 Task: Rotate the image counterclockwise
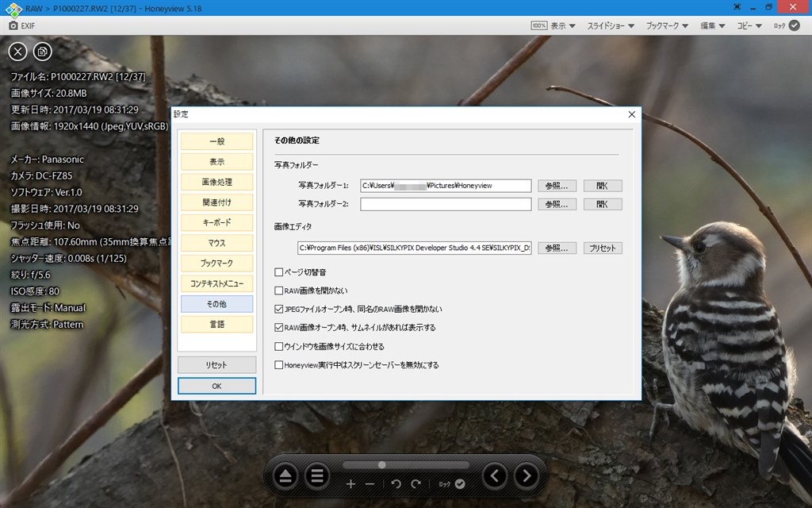tap(395, 483)
